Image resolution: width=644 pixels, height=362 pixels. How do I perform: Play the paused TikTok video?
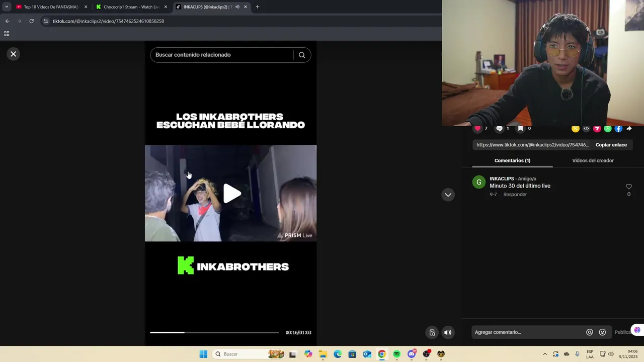[231, 194]
